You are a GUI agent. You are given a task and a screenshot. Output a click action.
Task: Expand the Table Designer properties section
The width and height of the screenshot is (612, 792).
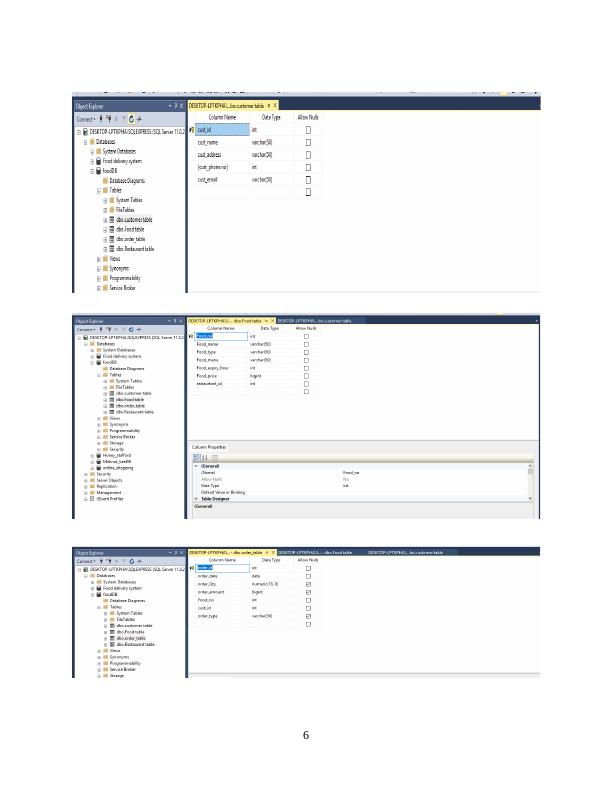pos(196,497)
